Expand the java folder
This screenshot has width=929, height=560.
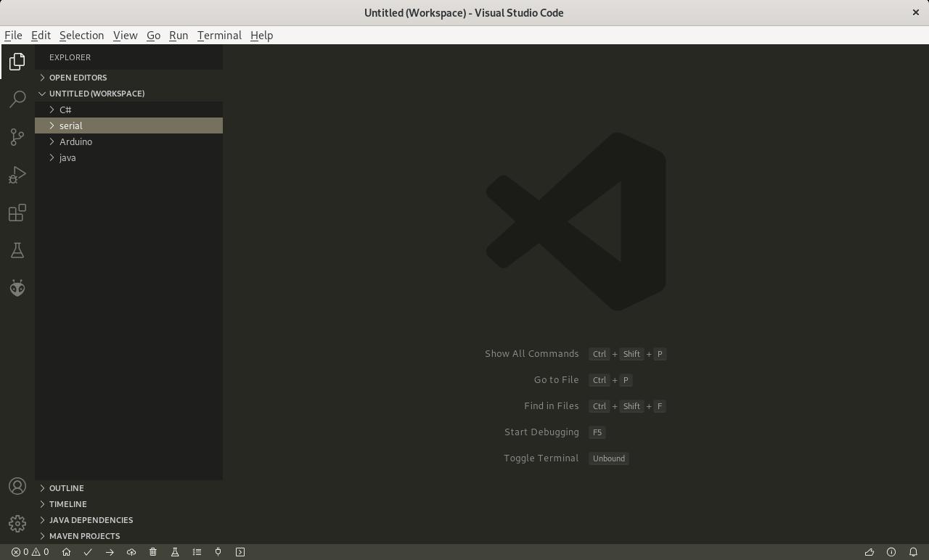[x=67, y=157]
